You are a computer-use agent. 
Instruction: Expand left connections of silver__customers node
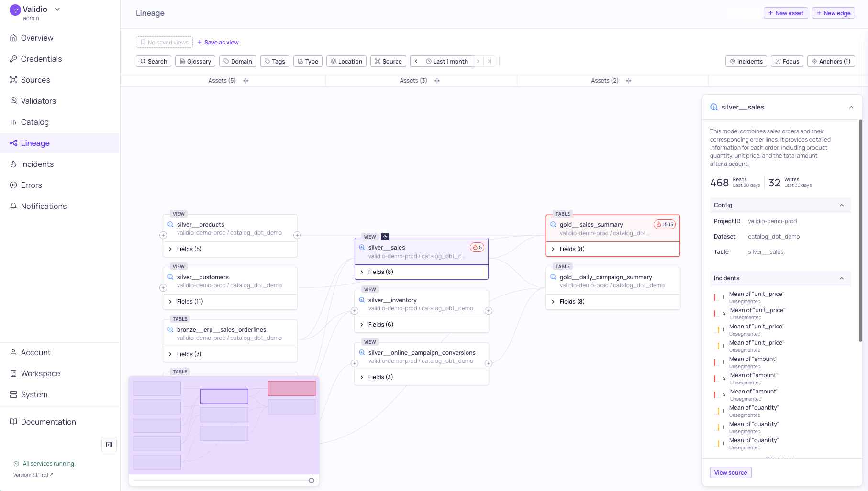point(163,288)
